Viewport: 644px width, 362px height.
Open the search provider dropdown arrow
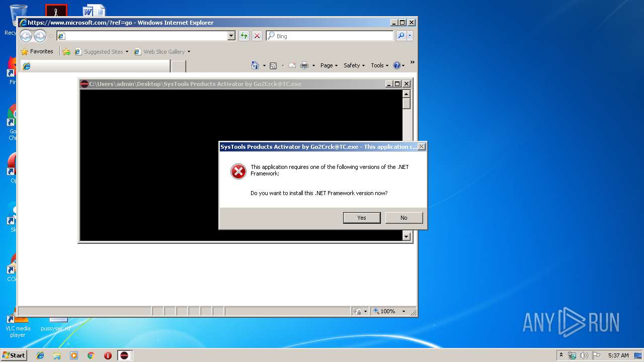[410, 36]
